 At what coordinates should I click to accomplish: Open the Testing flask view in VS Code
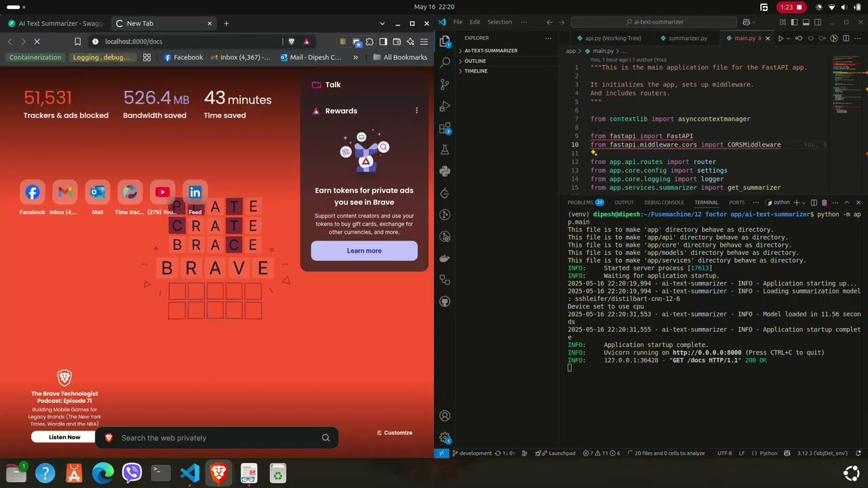pos(445,150)
